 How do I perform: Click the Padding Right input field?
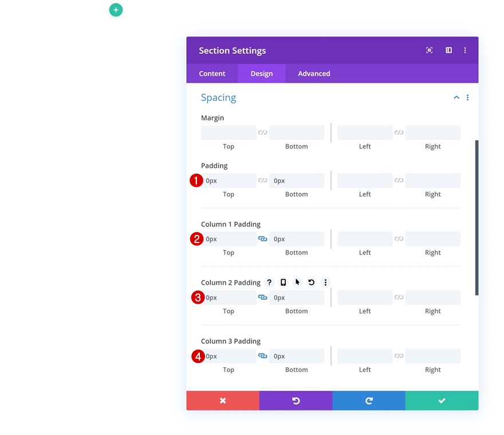[432, 181]
